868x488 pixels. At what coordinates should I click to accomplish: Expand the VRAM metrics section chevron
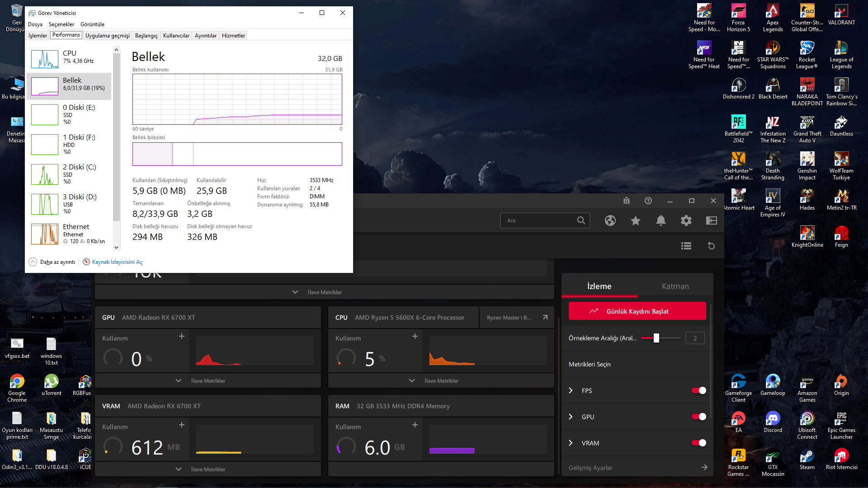(x=571, y=443)
